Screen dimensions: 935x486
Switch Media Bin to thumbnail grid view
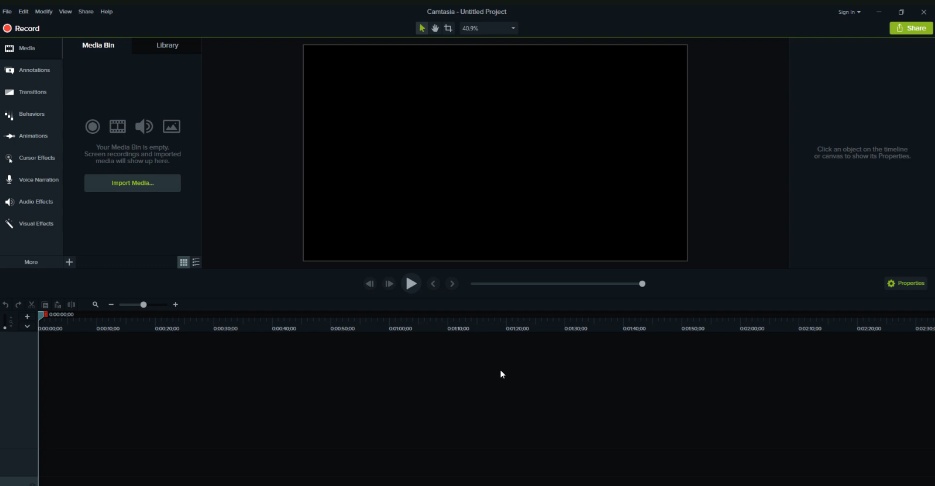[183, 262]
